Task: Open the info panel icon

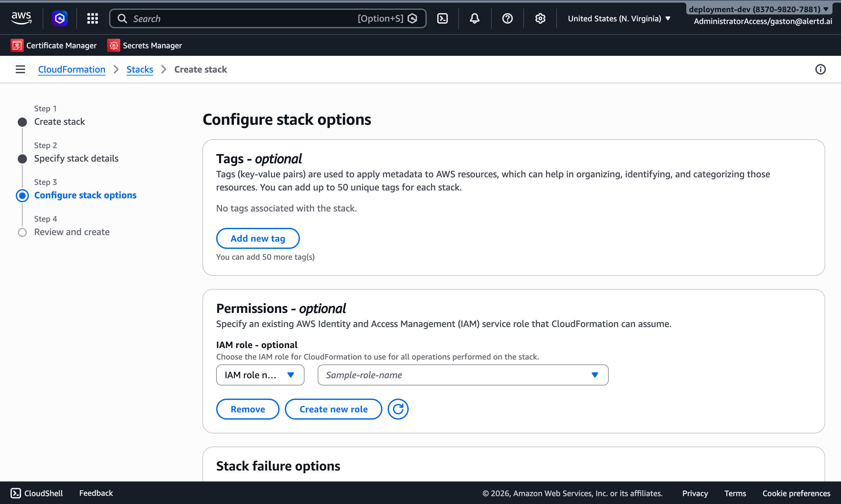Action: click(x=820, y=69)
